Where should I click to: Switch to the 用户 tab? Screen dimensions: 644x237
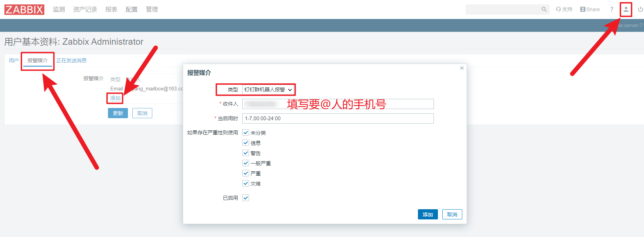[x=14, y=60]
